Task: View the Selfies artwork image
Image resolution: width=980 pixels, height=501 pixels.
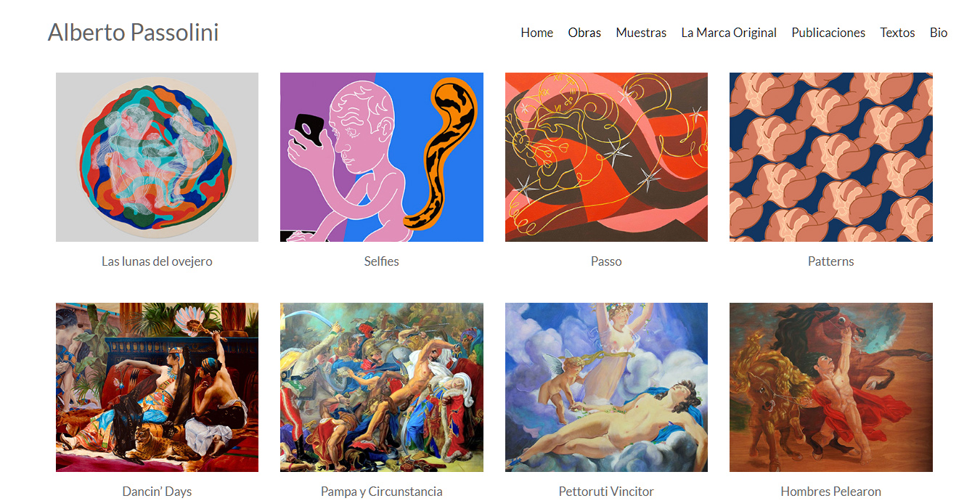Action: pos(382,157)
